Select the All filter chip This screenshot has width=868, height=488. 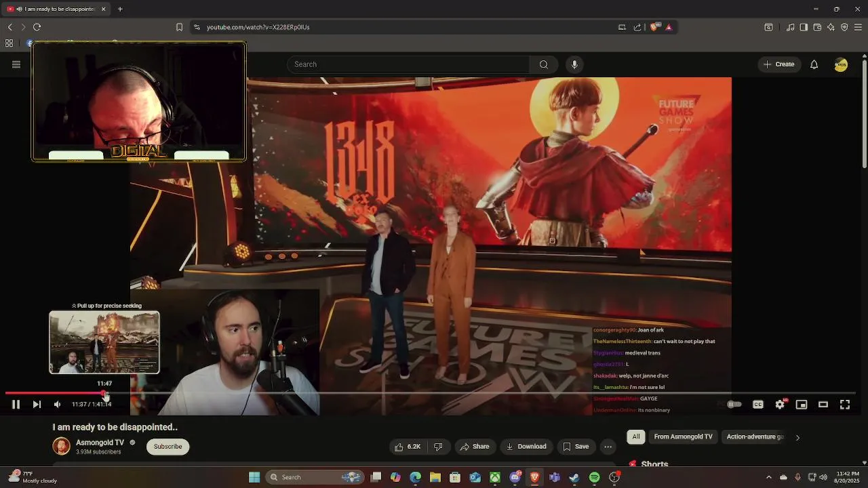coord(636,436)
